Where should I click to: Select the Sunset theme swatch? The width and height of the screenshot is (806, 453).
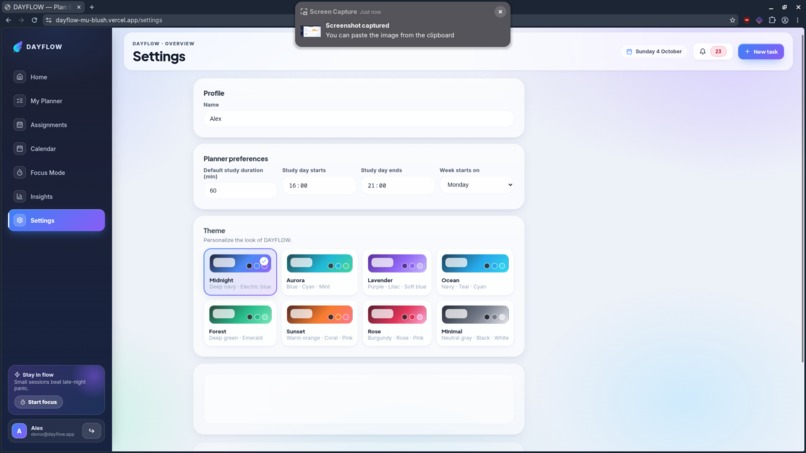(319, 323)
